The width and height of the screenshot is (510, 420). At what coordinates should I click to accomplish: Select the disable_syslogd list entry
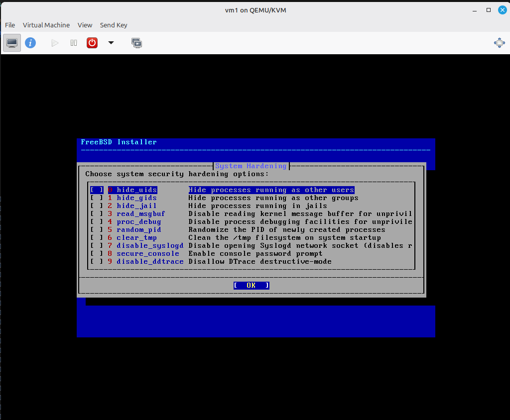150,246
